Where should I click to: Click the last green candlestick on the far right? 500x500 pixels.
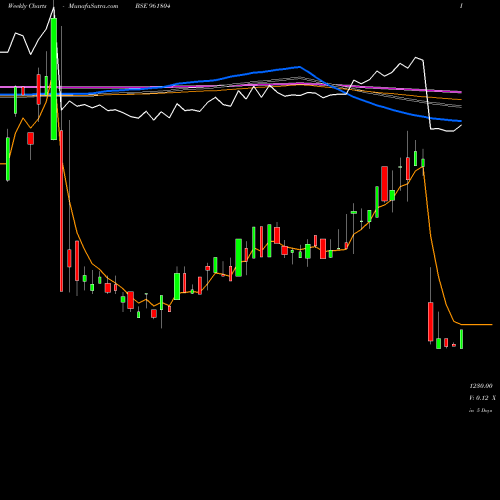461,339
